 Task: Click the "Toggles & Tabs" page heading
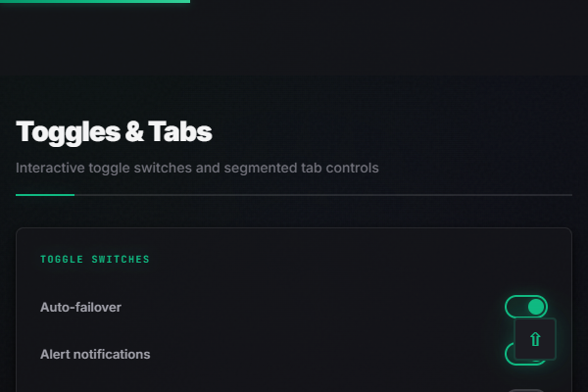pyautogui.click(x=114, y=131)
